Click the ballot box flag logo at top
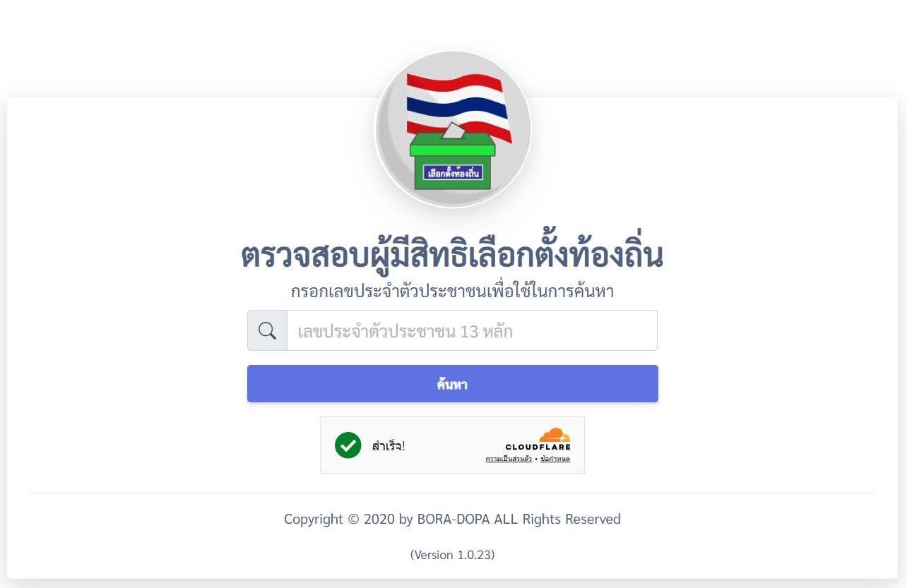The image size is (907, 588). (453, 128)
